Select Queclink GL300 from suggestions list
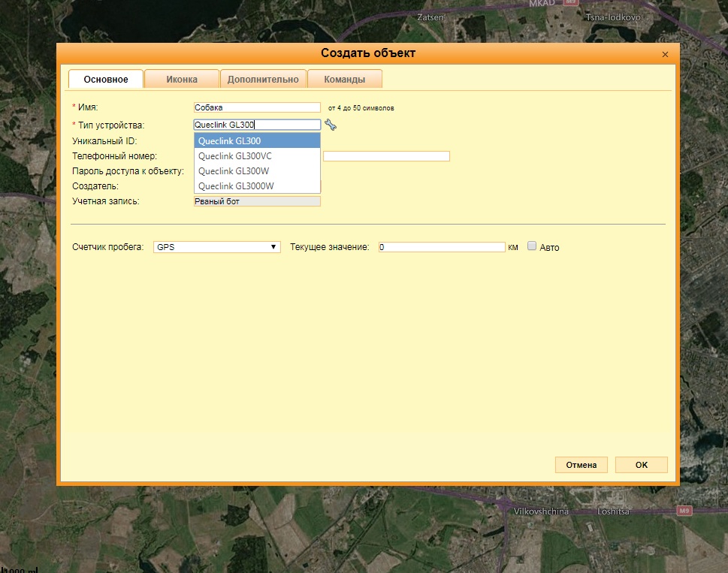Image resolution: width=728 pixels, height=573 pixels. click(257, 140)
